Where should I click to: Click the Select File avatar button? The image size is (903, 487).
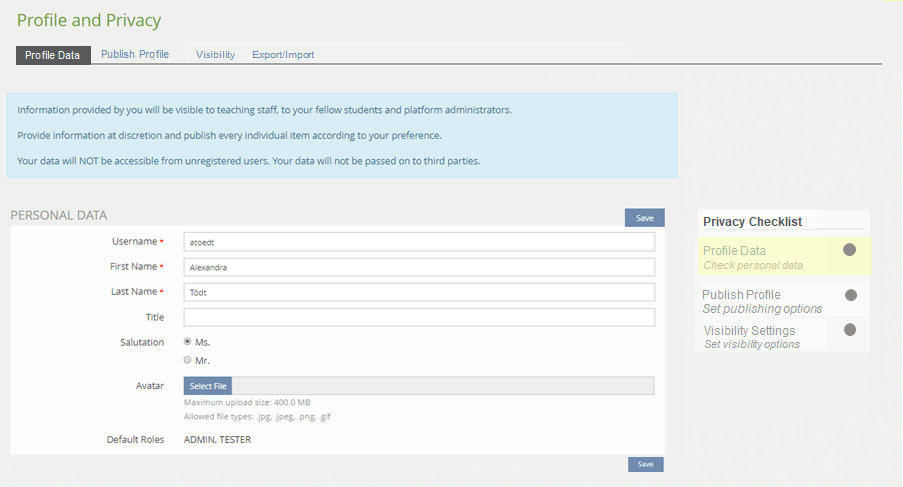[208, 386]
